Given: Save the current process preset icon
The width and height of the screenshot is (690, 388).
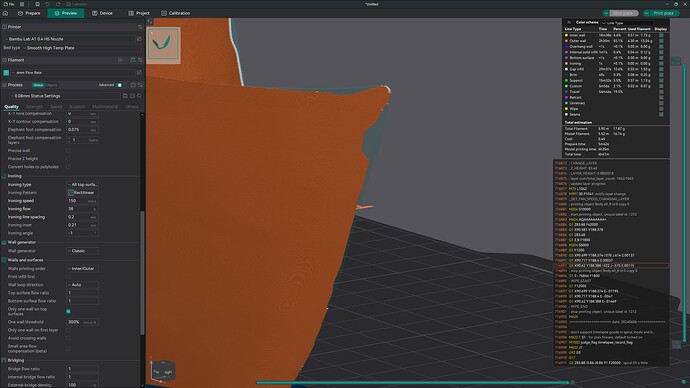Looking at the screenshot, I should pyautogui.click(x=125, y=96).
